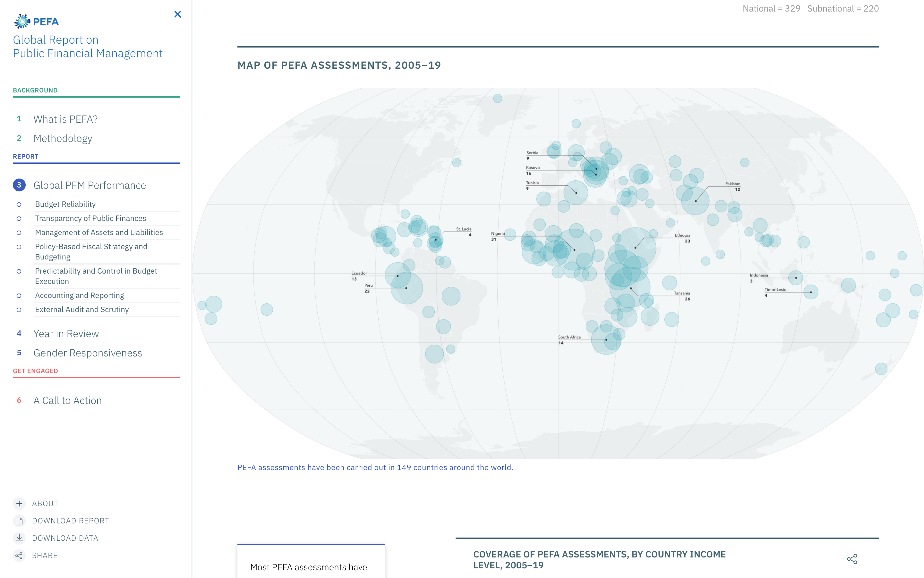Click the Map of PEFA Assessments heading
The height and width of the screenshot is (578, 924).
(339, 66)
